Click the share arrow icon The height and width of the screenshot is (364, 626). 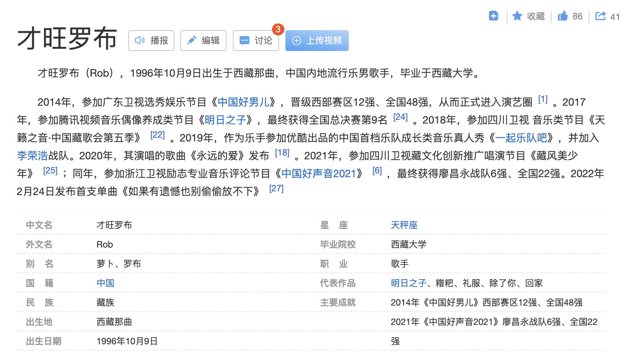coord(600,16)
